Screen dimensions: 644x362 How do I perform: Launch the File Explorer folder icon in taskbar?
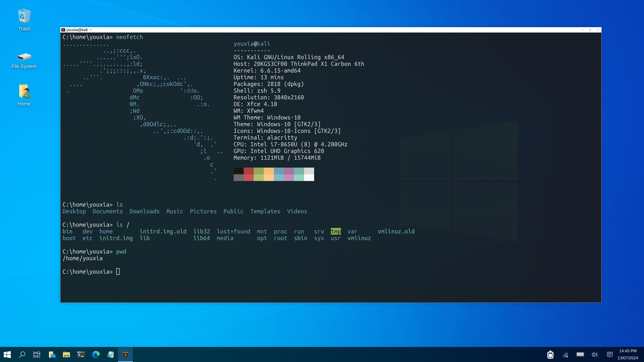[x=66, y=354]
